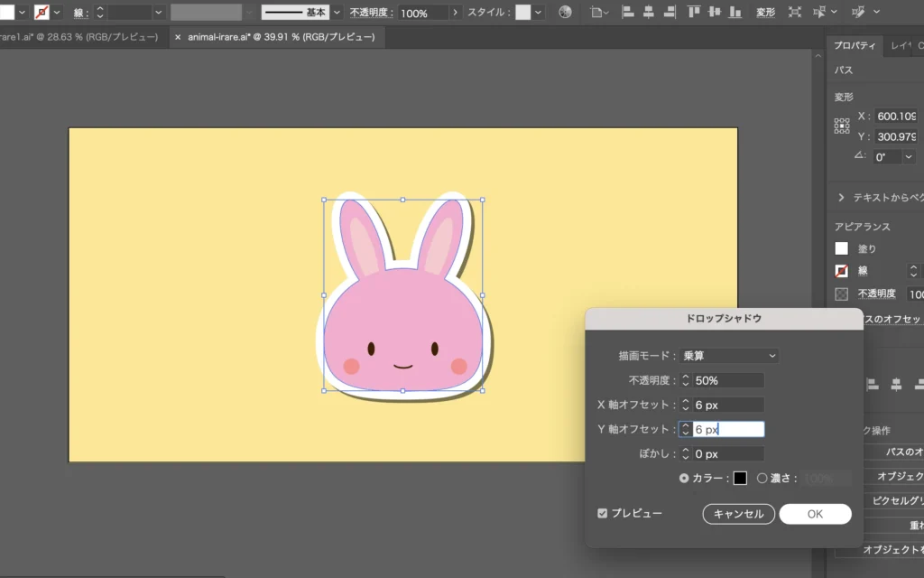The image size is (924, 578).
Task: Switch to the animal-irare.ai document tab
Action: pyautogui.click(x=278, y=37)
